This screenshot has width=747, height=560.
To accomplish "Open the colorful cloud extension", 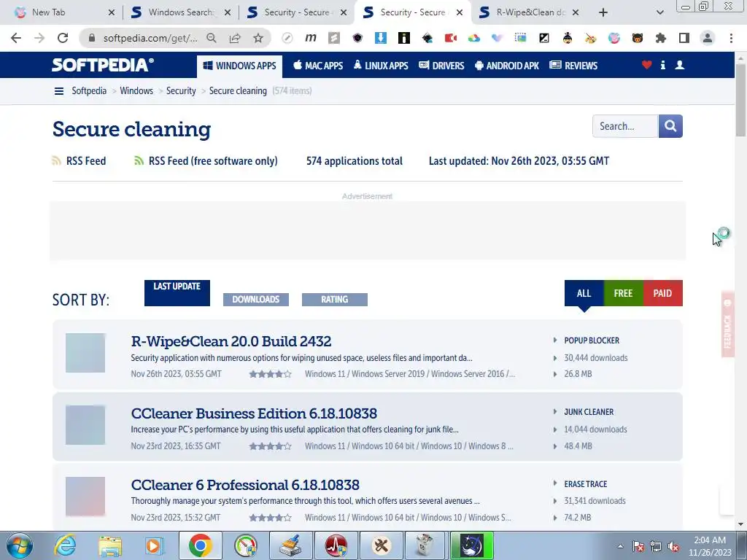I will [x=474, y=38].
